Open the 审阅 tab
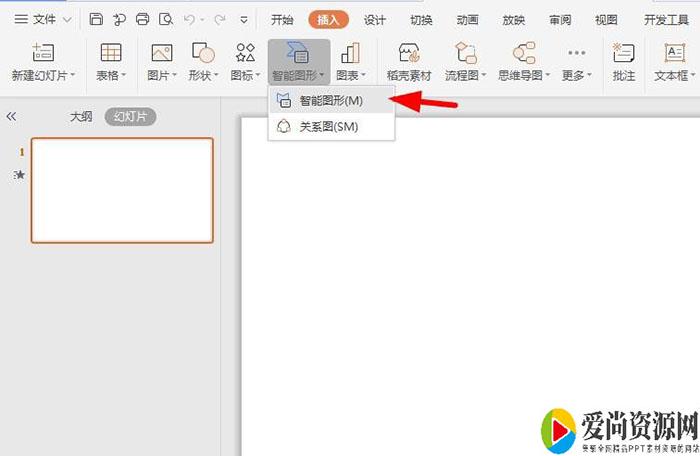Screen dimensions: 700x456 560,20
